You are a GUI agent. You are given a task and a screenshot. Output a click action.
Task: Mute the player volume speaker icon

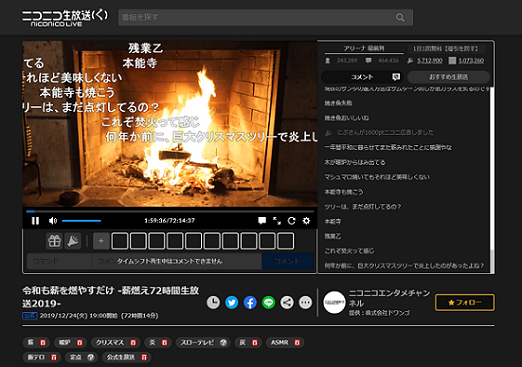(53, 221)
